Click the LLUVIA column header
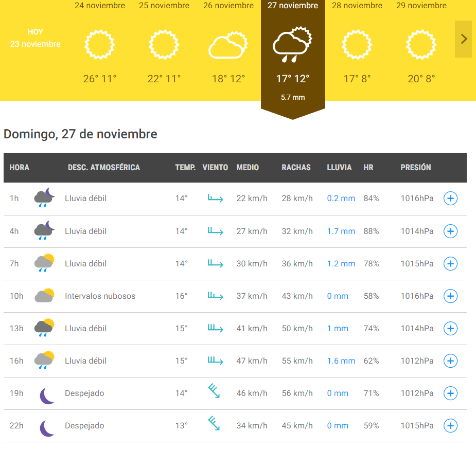This screenshot has width=476, height=450. pyautogui.click(x=339, y=168)
